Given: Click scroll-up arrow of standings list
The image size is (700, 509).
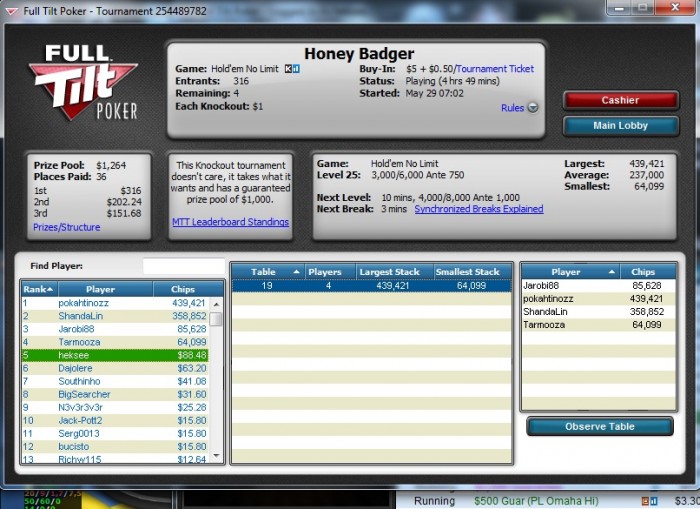Looking at the screenshot, I should [216, 304].
